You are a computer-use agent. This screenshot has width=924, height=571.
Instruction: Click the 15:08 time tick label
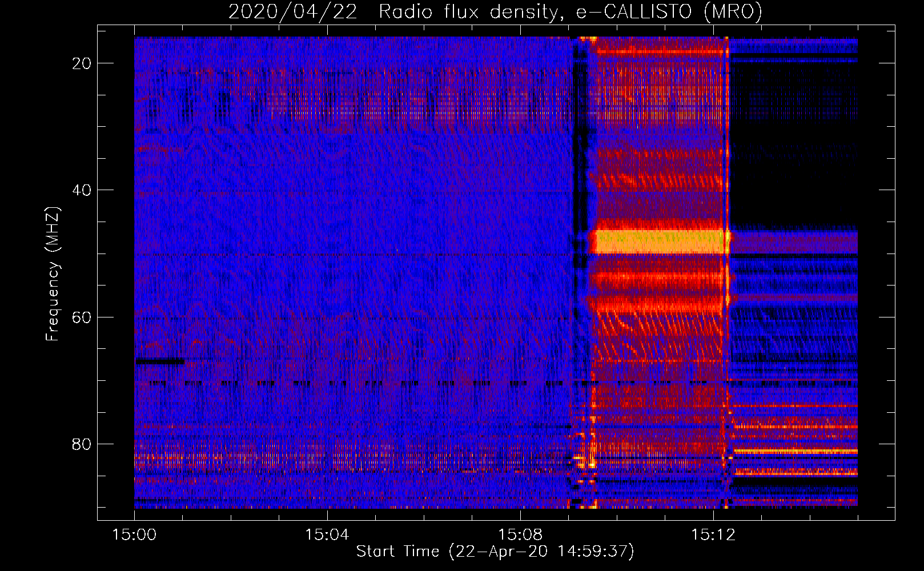520,535
